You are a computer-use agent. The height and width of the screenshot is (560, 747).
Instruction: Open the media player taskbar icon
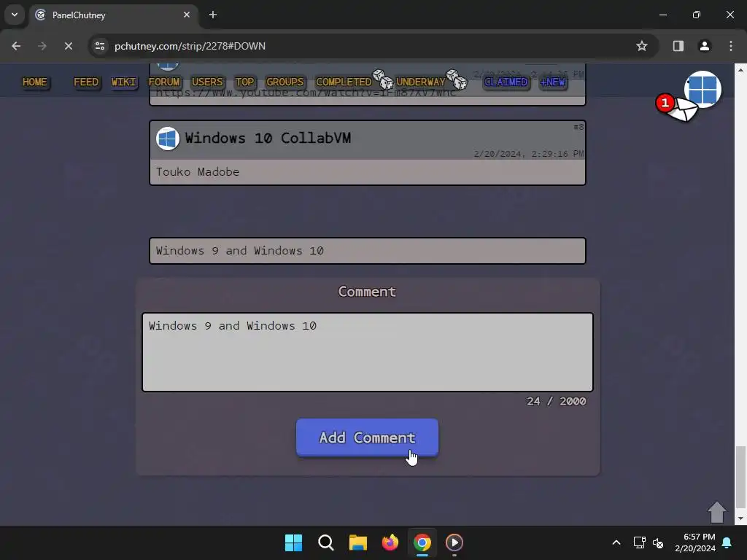(454, 542)
